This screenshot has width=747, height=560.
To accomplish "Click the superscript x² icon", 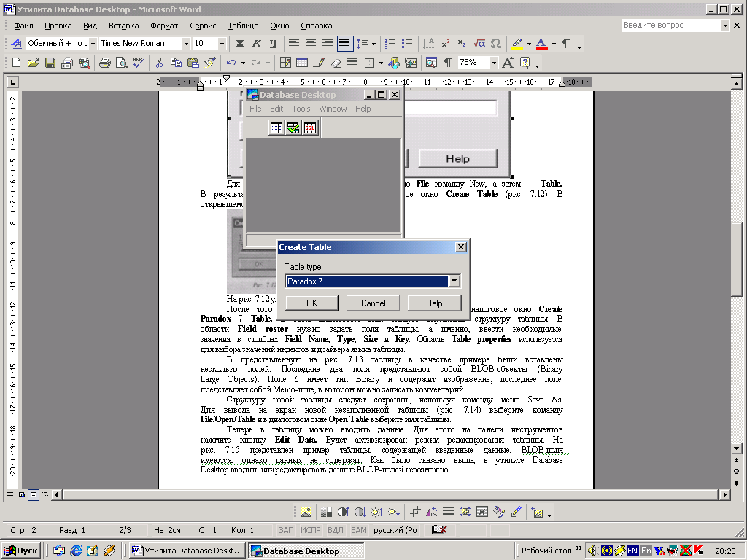I will coord(446,43).
